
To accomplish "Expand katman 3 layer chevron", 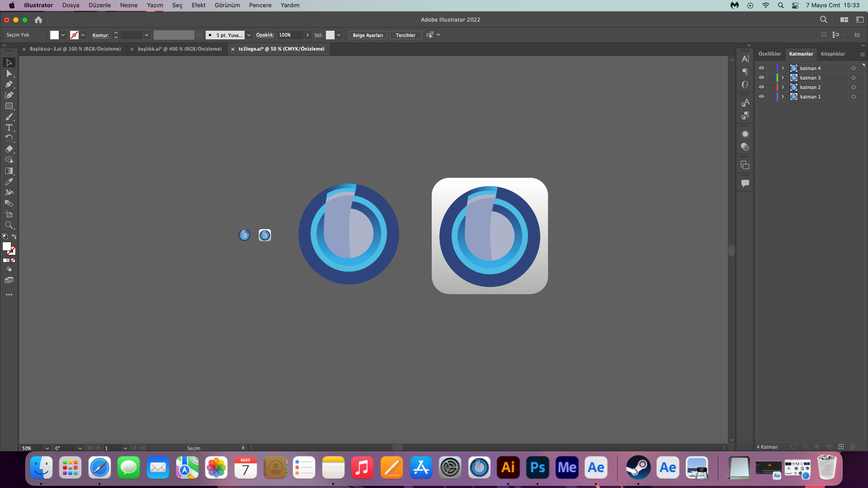I will tap(783, 78).
